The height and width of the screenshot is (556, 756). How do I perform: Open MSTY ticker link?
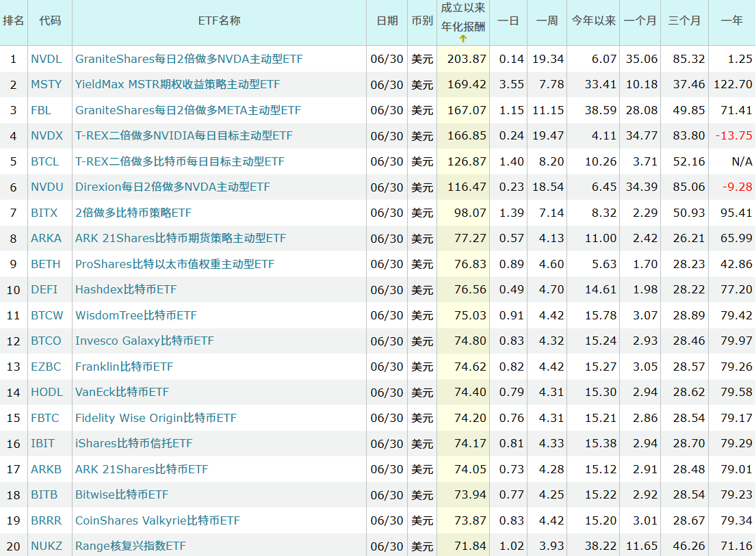tap(47, 84)
